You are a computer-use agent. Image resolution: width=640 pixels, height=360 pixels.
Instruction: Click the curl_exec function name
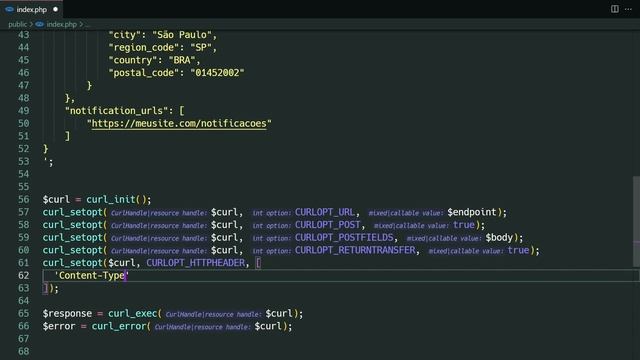click(x=132, y=313)
